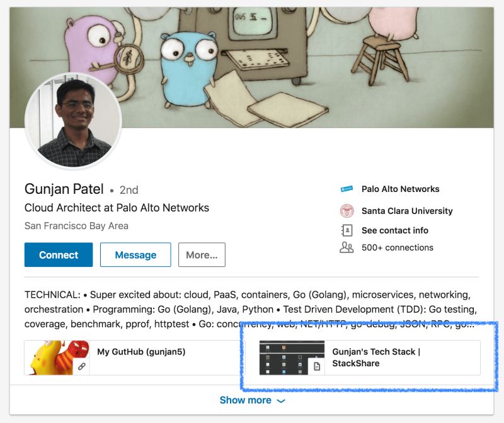Click the 2nd degree connection badge
This screenshot has height=423, width=504.
coord(129,190)
